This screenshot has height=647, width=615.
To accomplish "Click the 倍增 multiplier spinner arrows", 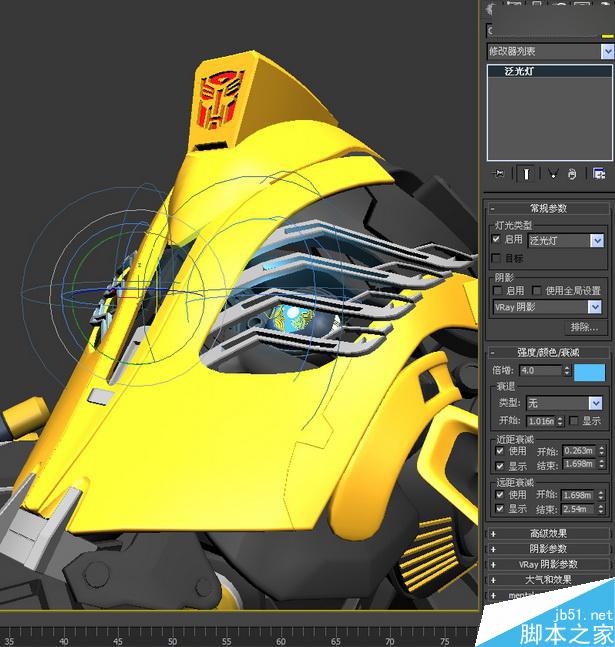I will 567,371.
